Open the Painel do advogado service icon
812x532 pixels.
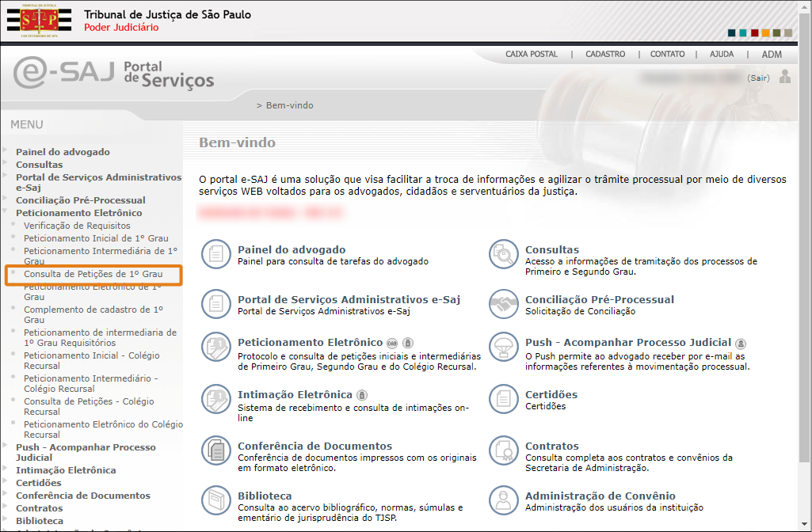(x=216, y=254)
